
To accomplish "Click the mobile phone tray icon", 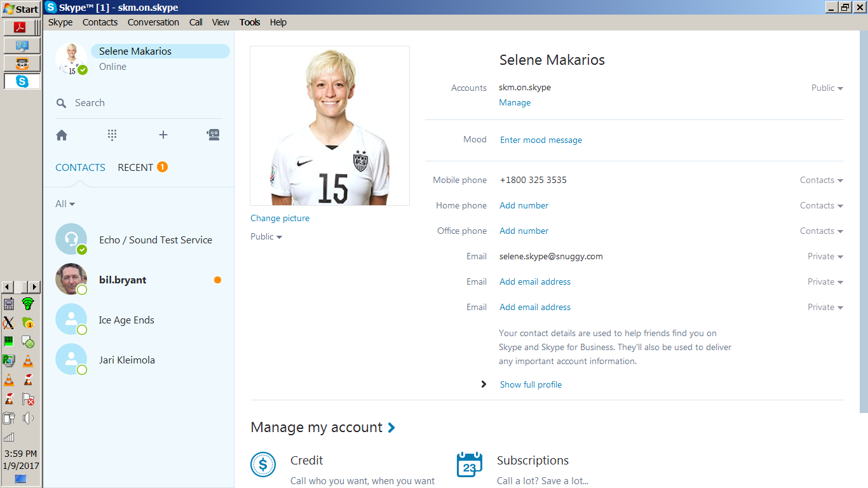I will point(8,304).
